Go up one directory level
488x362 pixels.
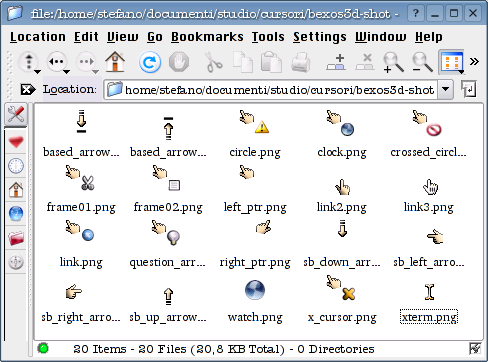point(28,61)
